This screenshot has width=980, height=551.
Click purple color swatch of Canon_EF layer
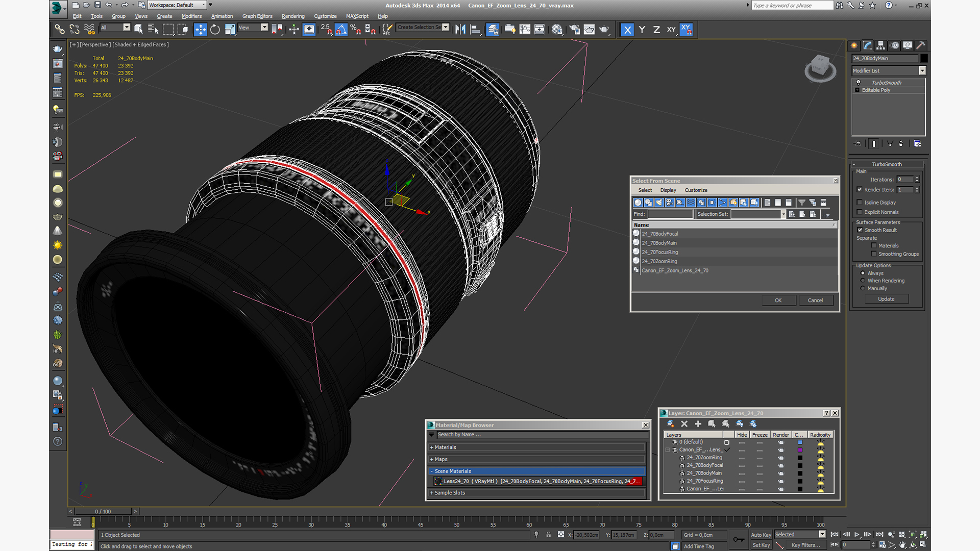(800, 450)
